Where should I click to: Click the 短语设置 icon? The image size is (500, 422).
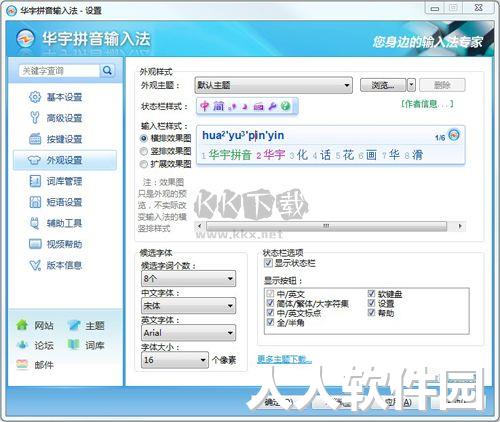[35, 202]
